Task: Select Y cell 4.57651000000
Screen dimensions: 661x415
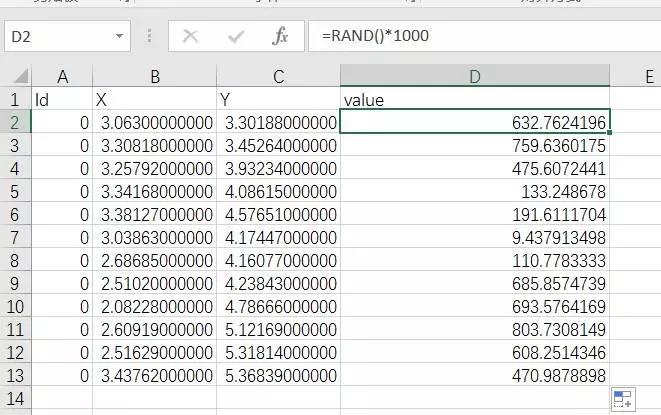Action: [x=278, y=215]
